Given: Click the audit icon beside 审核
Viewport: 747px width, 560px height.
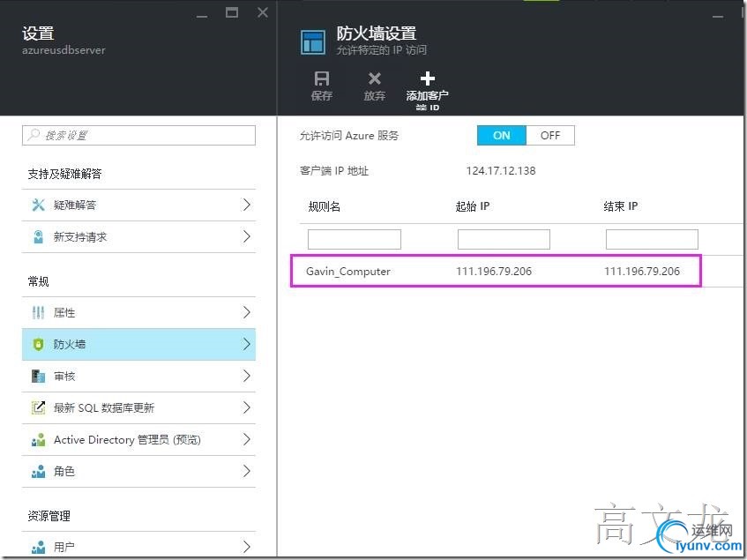Looking at the screenshot, I should (x=38, y=376).
